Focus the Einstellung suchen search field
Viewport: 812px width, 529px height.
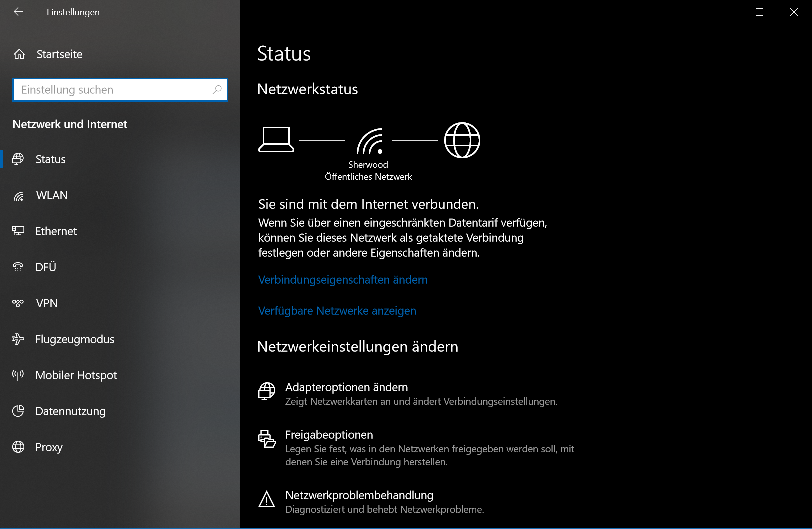(x=120, y=90)
